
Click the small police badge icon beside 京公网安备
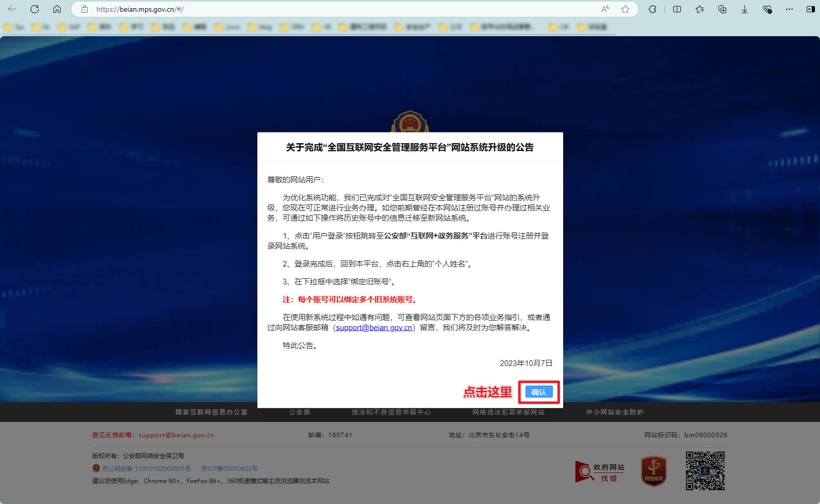[96, 468]
